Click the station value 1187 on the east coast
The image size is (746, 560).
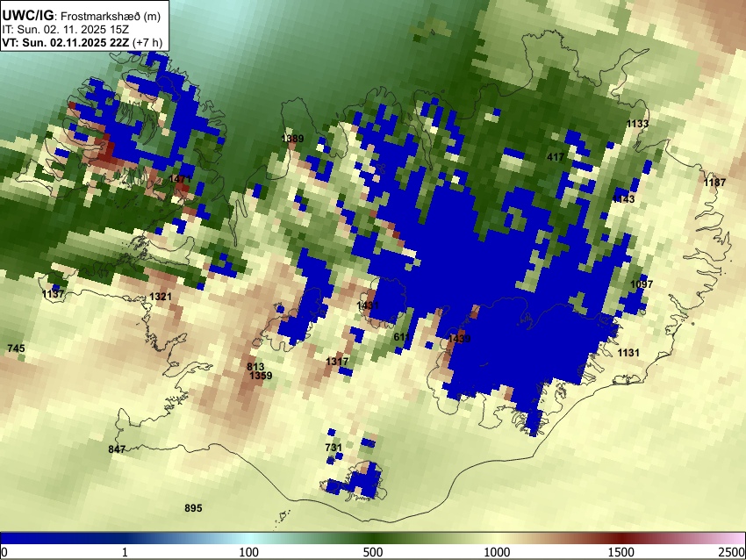714,183
